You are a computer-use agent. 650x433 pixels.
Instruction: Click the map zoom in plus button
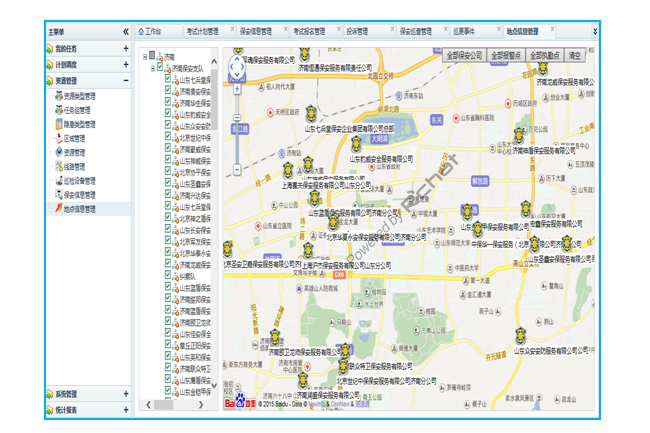point(238,87)
